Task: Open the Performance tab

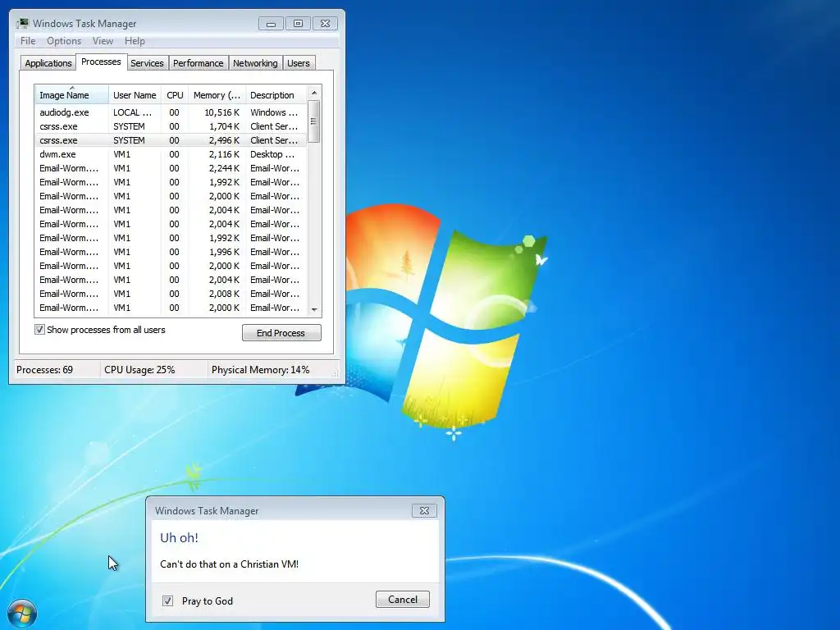Action: coord(199,63)
